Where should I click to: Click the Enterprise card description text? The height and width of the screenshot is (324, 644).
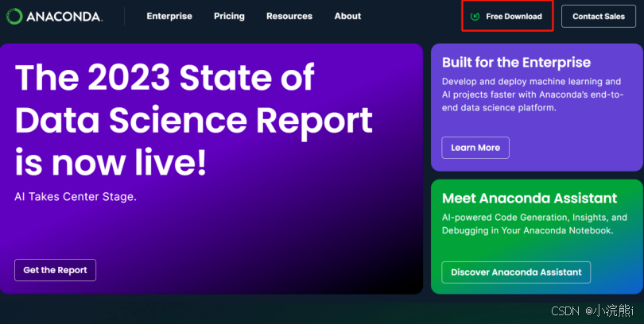533,94
